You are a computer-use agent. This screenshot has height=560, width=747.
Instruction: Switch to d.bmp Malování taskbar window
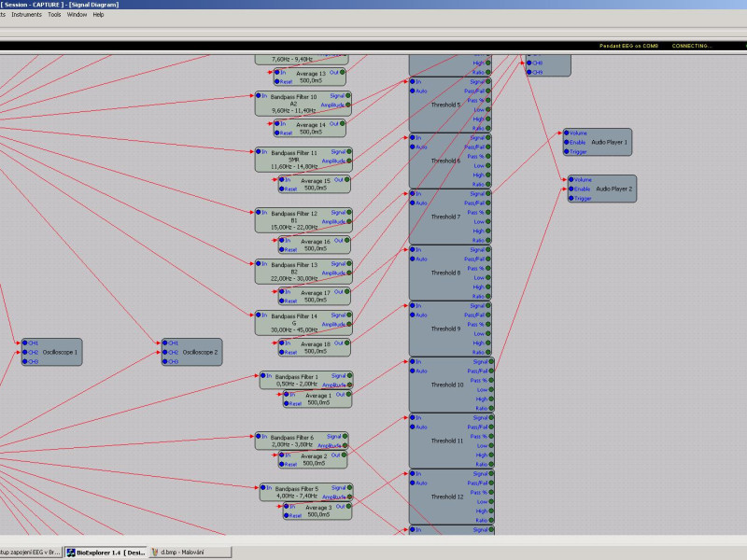point(190,552)
